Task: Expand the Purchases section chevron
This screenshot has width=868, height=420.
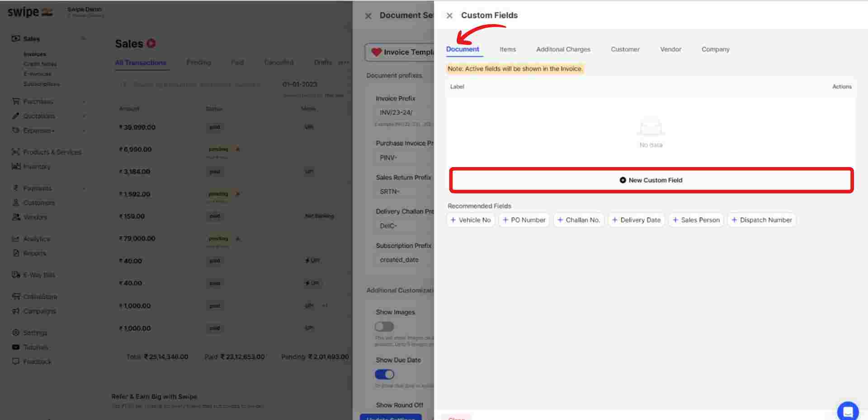Action: click(84, 102)
